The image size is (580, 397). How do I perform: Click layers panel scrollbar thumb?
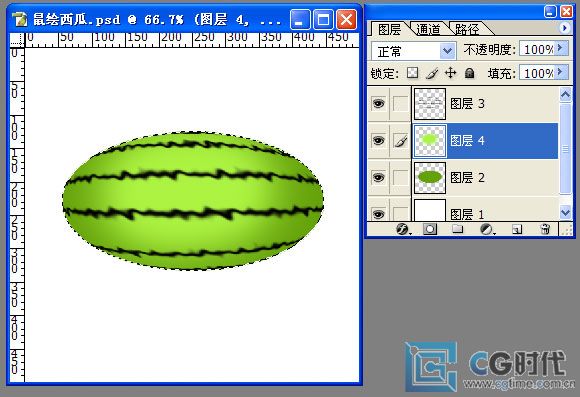(565, 148)
